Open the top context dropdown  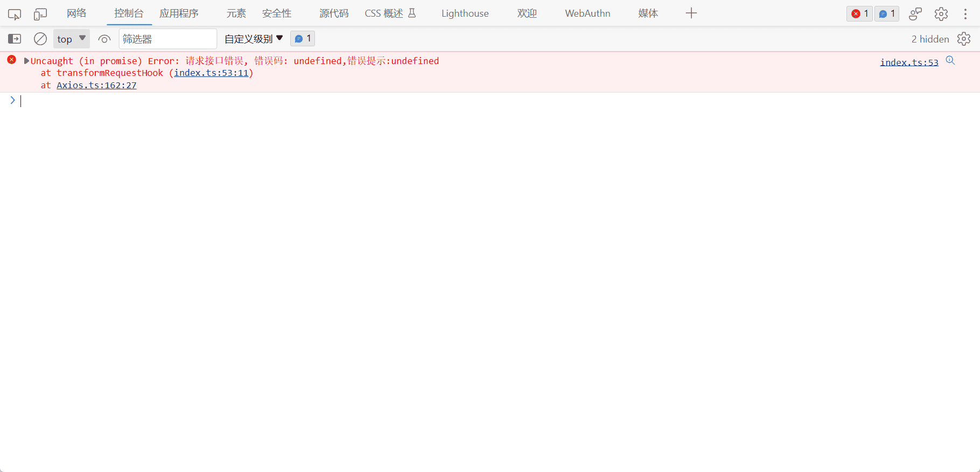pos(72,39)
